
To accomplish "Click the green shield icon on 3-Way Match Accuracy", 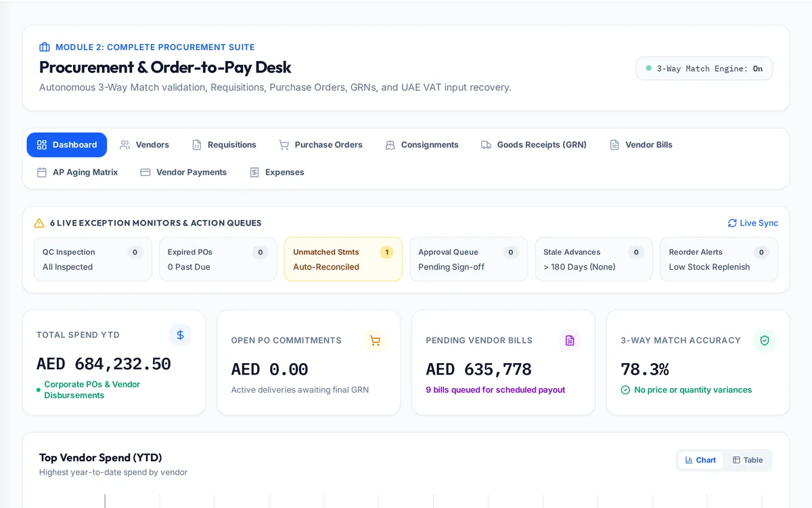I will coord(765,340).
